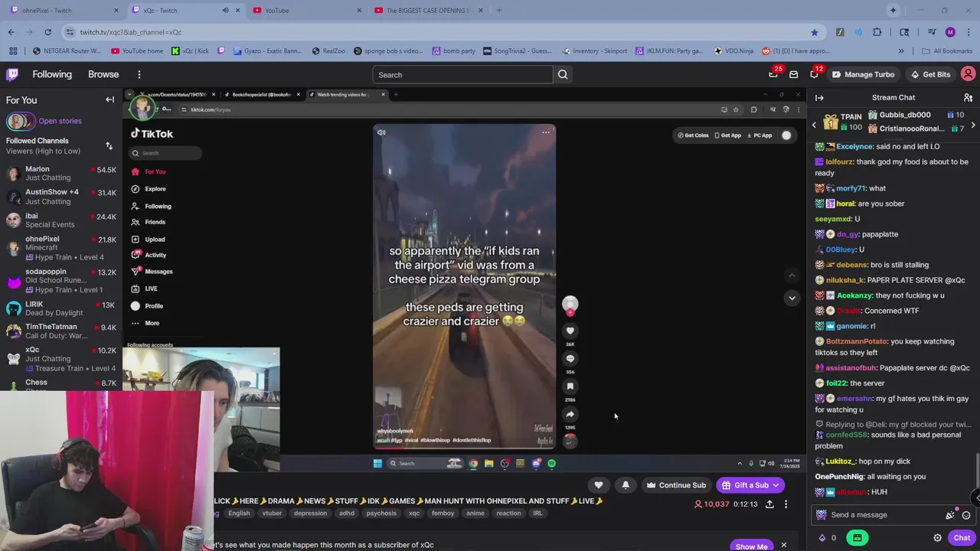Open the chat celebration effects icon
The width and height of the screenshot is (980, 551).
950,515
